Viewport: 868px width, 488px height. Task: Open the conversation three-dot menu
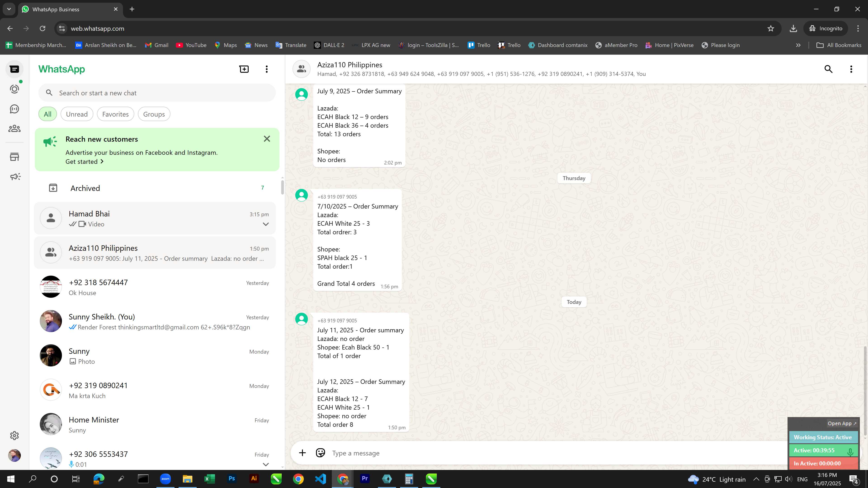point(851,69)
